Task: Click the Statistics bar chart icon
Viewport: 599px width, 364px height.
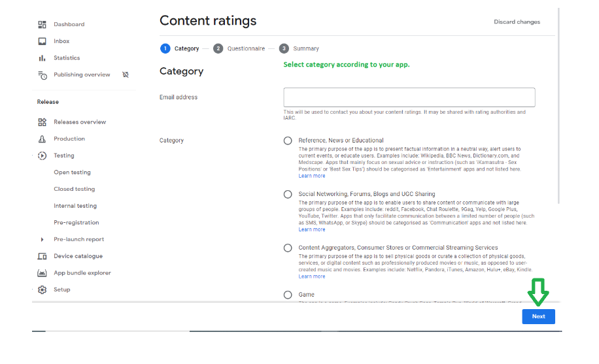Action: point(43,58)
